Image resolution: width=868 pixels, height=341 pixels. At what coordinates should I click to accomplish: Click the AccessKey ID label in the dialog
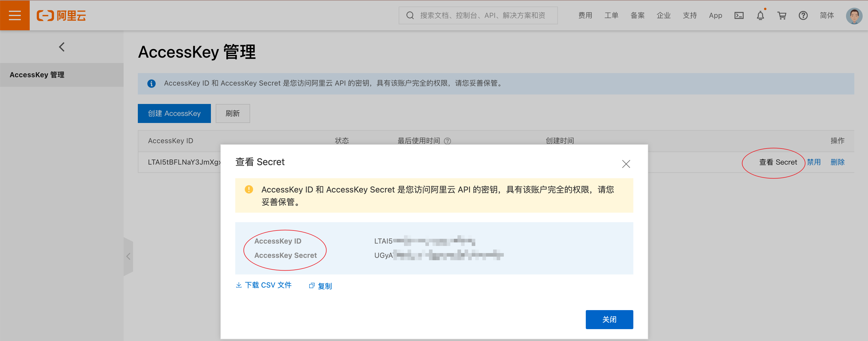click(278, 241)
